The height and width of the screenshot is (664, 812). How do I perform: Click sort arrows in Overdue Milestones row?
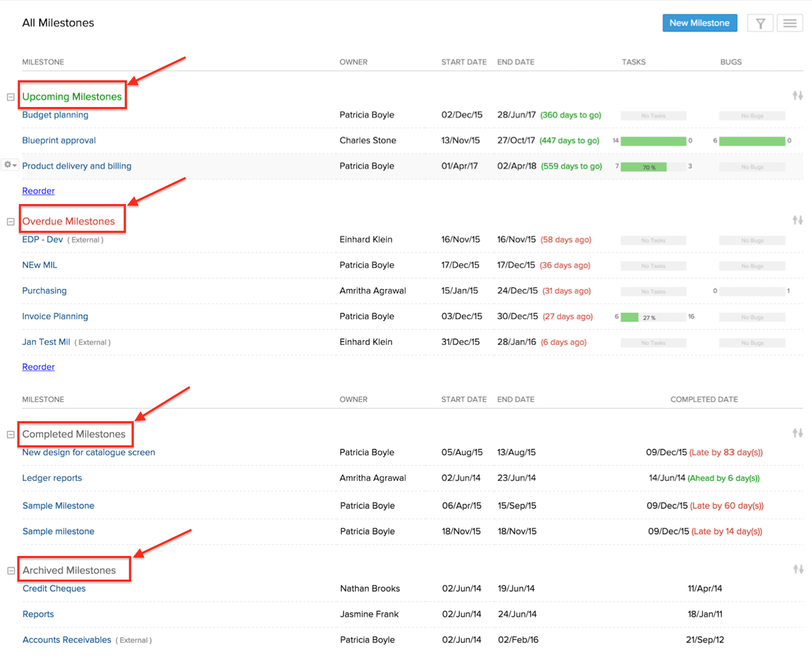click(797, 220)
